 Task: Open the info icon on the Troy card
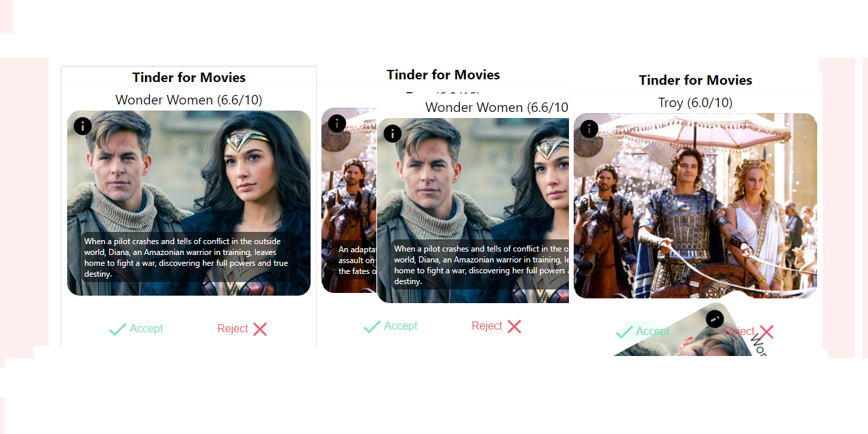point(589,128)
